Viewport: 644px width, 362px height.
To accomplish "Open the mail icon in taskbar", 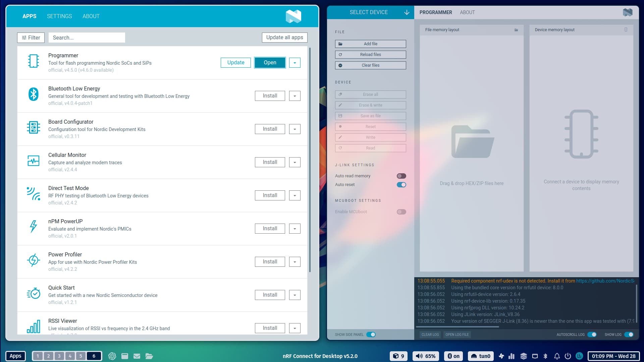I will point(137,356).
